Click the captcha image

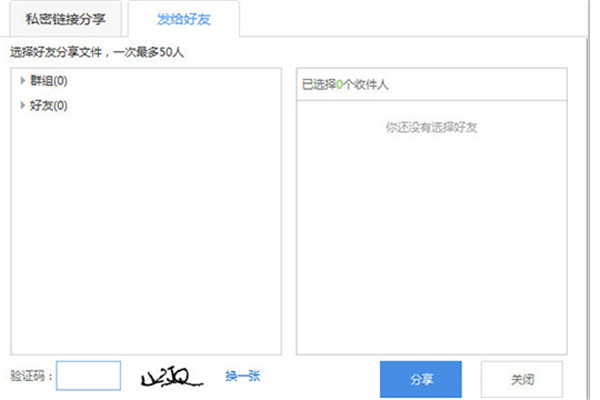pyautogui.click(x=172, y=377)
